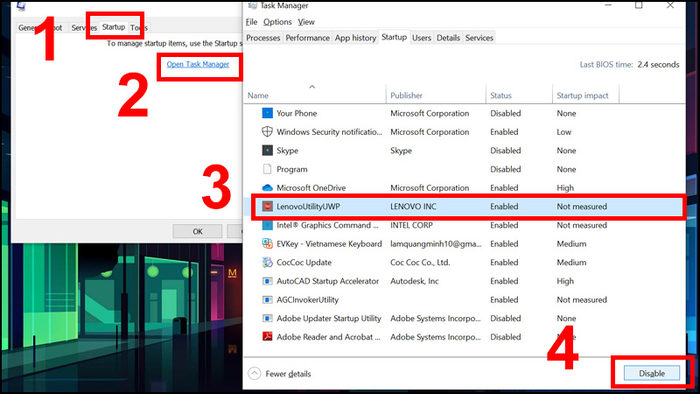Select Skype in the Name column
Viewport: 700px width, 394px height.
(x=287, y=151)
